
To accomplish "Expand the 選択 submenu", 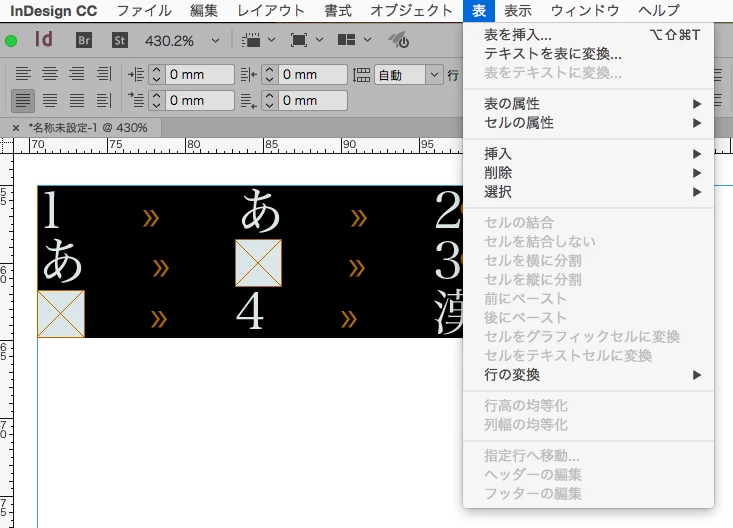I will click(x=589, y=192).
